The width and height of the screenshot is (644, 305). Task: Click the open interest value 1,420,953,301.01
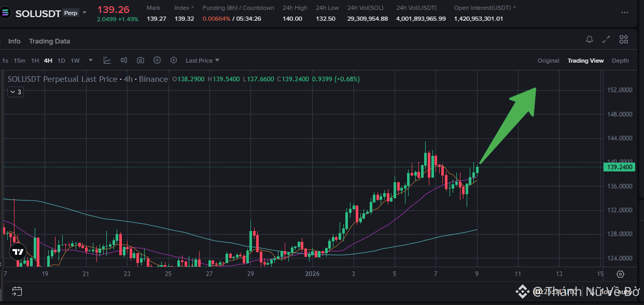[478, 19]
